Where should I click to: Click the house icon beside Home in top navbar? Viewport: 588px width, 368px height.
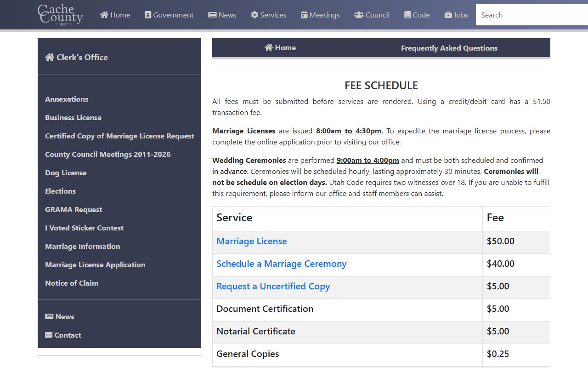click(104, 15)
